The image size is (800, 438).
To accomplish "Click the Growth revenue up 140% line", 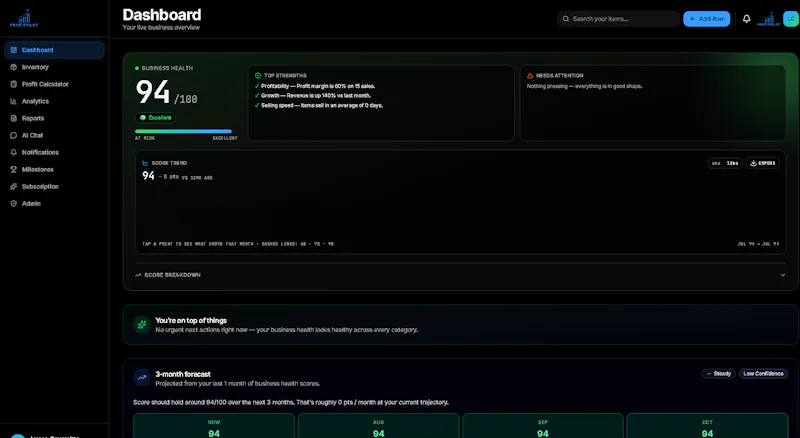I will [x=312, y=96].
